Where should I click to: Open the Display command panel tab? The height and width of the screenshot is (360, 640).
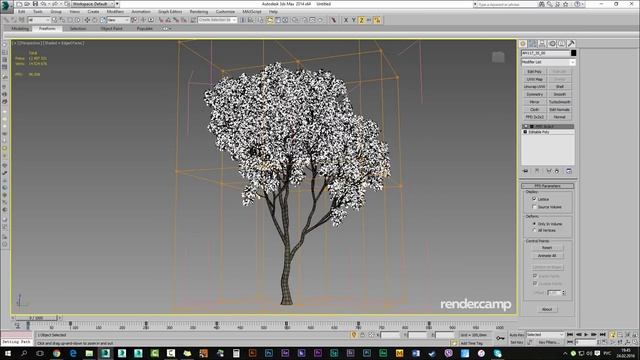(562, 44)
